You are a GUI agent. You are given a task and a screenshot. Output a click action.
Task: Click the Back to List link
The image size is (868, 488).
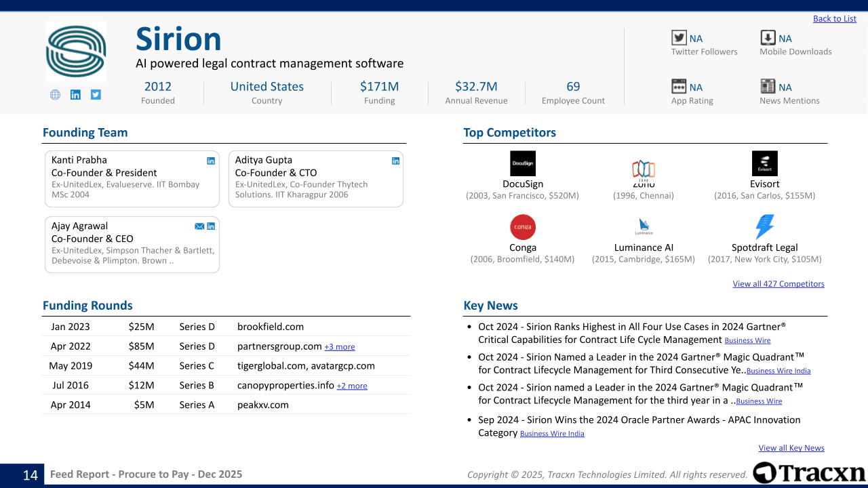[x=834, y=19]
